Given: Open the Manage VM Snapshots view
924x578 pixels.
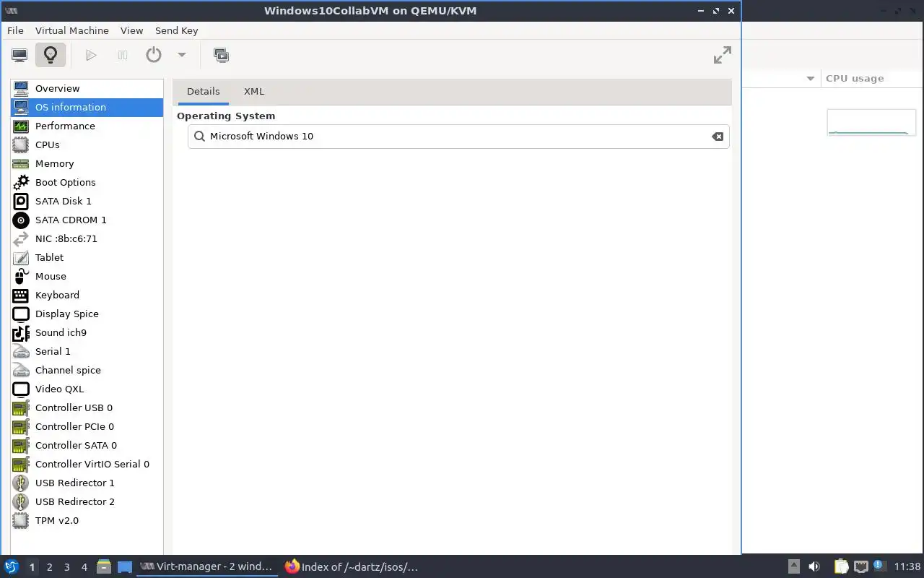Looking at the screenshot, I should coord(221,55).
